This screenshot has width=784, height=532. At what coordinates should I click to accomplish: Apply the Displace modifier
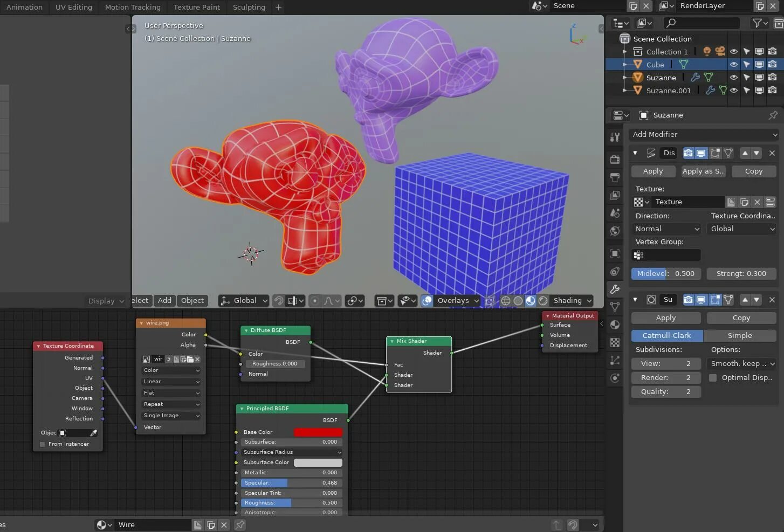click(x=653, y=171)
